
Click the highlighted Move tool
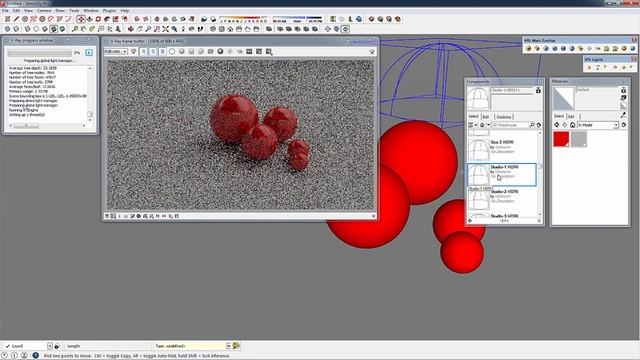point(81,19)
